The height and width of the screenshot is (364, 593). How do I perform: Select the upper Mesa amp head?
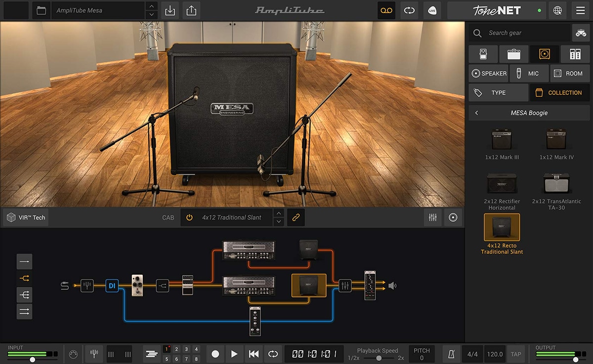(249, 250)
